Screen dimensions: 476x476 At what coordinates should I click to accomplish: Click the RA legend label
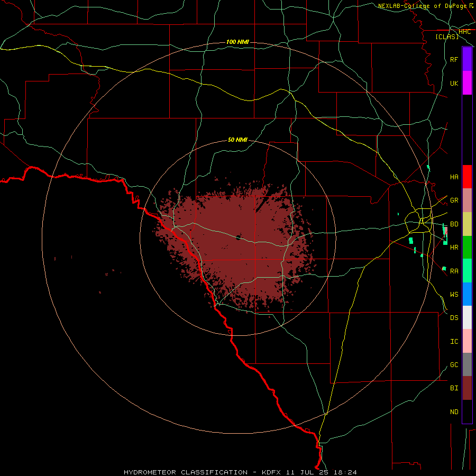click(454, 271)
